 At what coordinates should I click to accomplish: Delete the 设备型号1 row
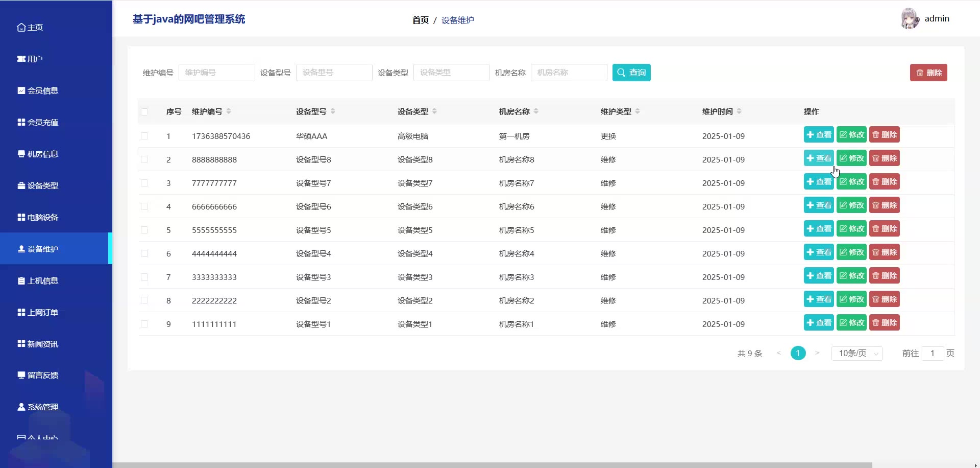[x=884, y=323]
